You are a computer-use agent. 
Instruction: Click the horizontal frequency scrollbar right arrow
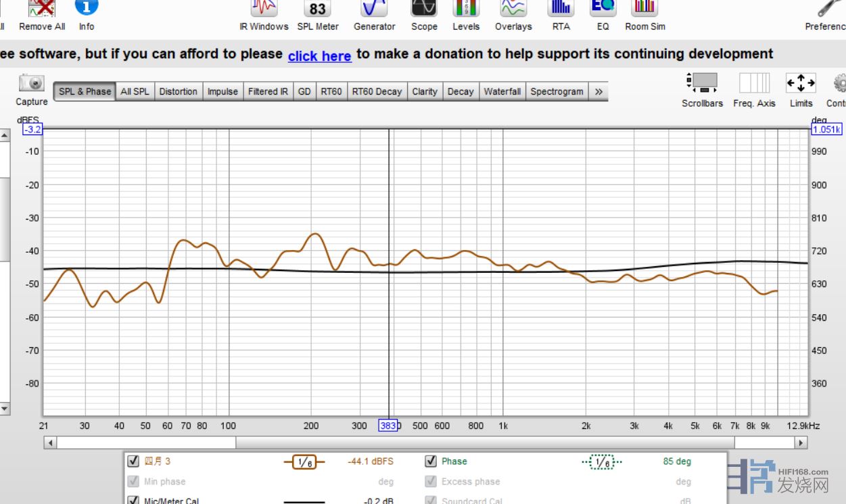(x=801, y=443)
